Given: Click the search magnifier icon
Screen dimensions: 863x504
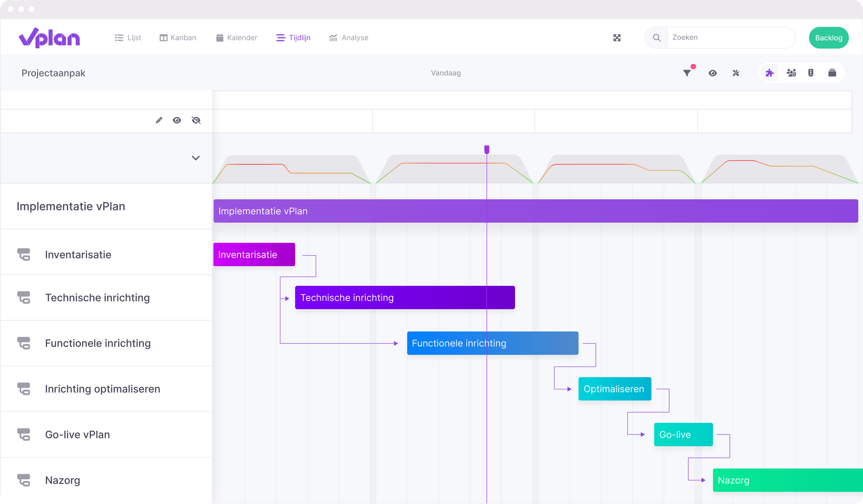Looking at the screenshot, I should pos(657,38).
